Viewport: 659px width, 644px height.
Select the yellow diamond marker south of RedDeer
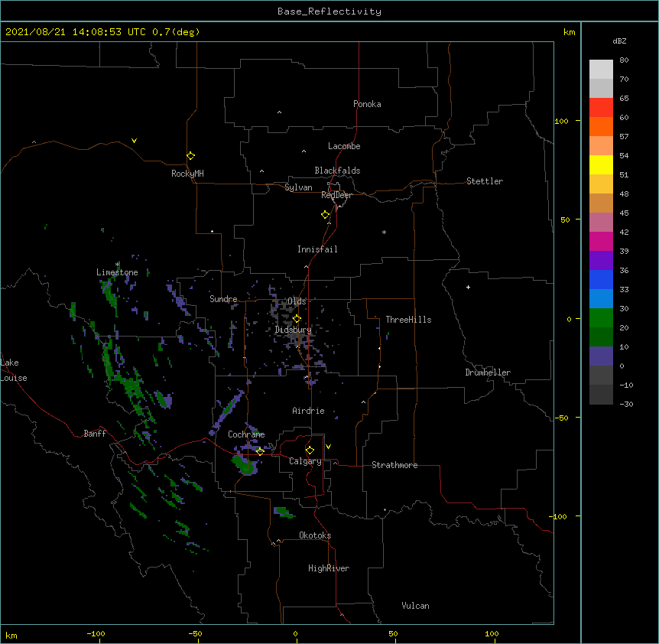click(x=326, y=215)
